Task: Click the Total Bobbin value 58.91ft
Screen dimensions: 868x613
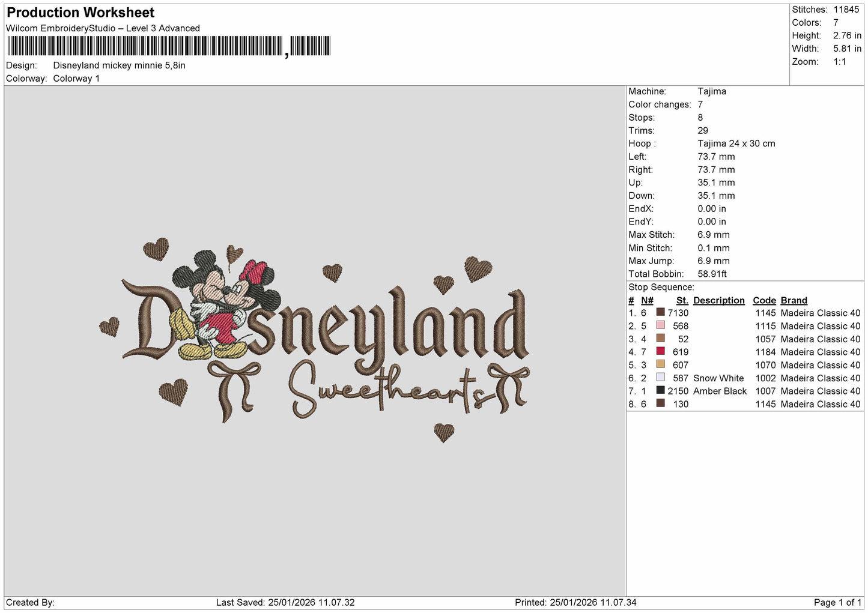Action: coord(712,274)
